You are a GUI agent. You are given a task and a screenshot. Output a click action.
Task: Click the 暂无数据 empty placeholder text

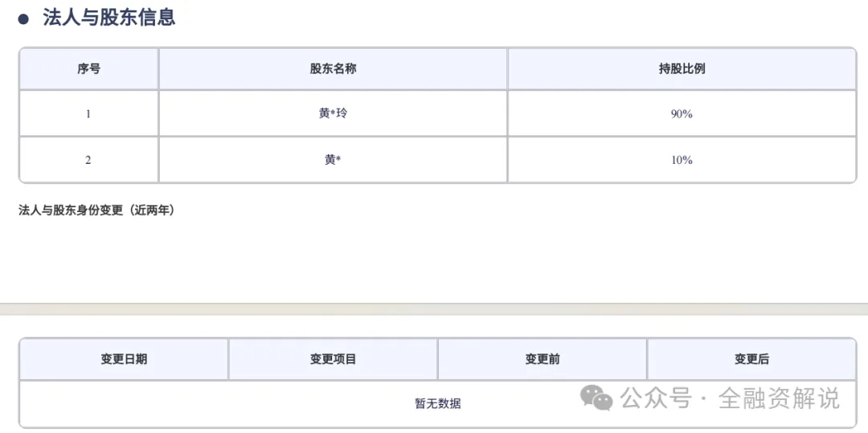(438, 404)
